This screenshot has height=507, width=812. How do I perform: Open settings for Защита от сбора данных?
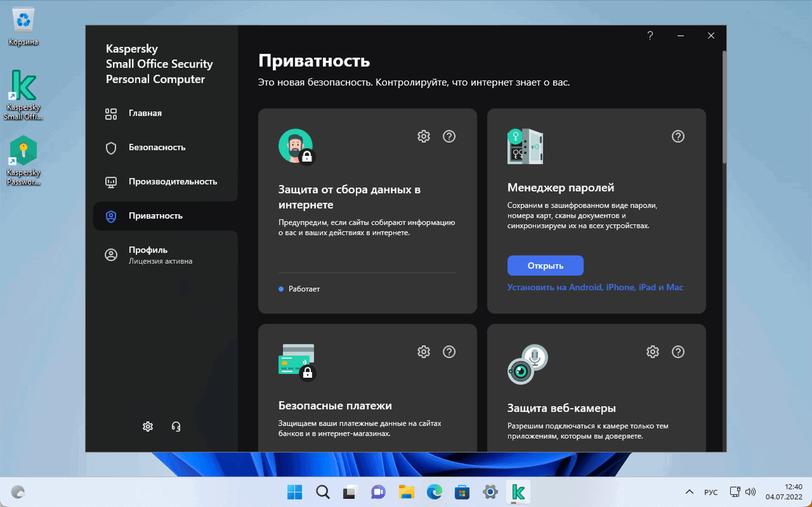click(x=424, y=136)
